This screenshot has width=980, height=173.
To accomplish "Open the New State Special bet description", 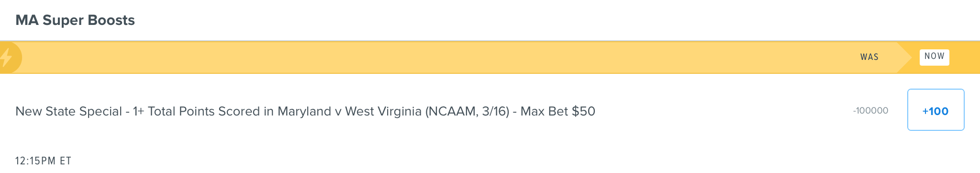I will tap(305, 111).
